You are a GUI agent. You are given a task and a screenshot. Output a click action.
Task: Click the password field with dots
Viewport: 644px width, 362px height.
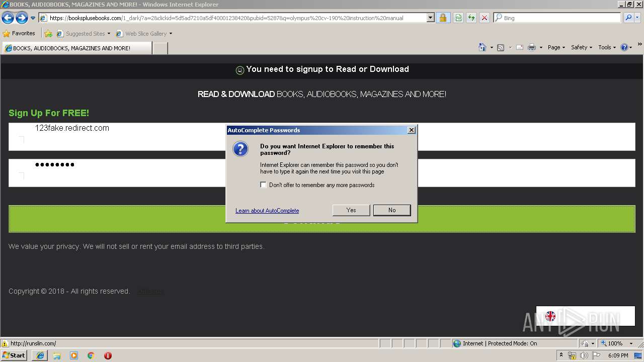click(322, 173)
